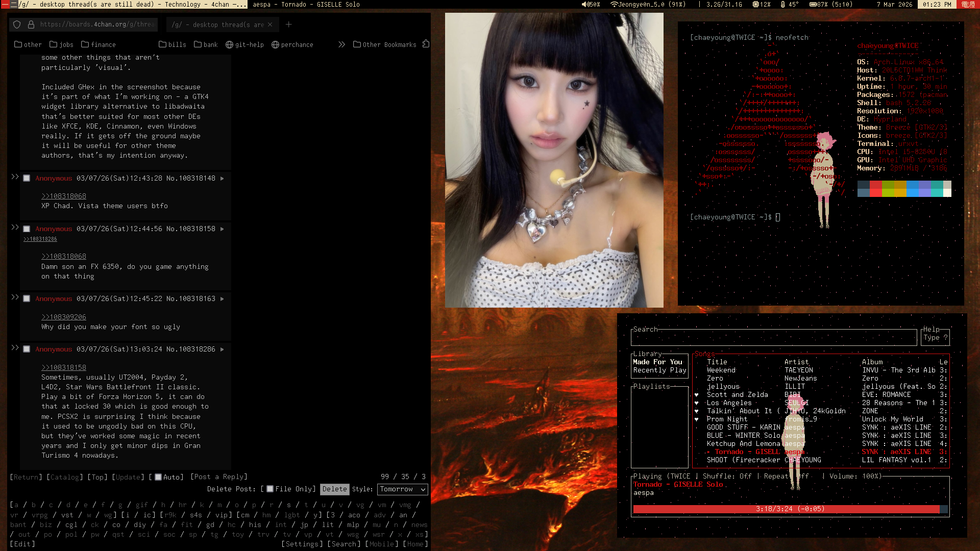The height and width of the screenshot is (551, 980).
Task: Open a new browser tab
Action: click(289, 24)
